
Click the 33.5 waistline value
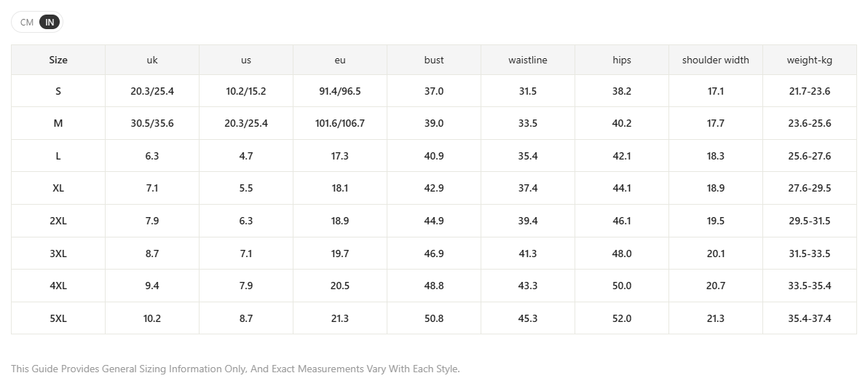click(527, 123)
